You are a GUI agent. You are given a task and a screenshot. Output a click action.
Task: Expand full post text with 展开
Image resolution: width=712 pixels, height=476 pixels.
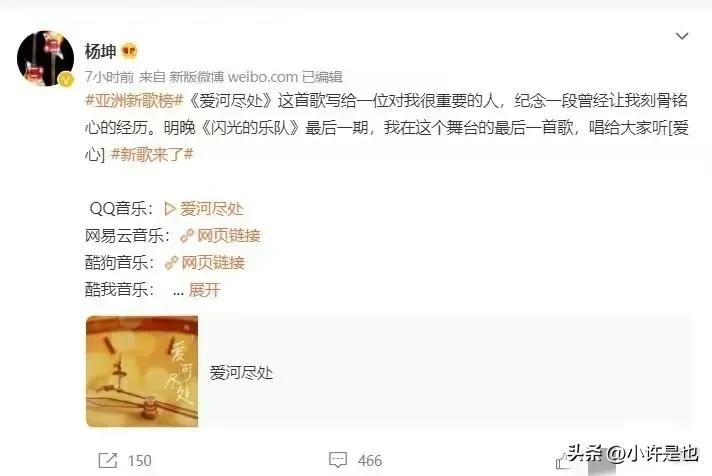(x=204, y=289)
